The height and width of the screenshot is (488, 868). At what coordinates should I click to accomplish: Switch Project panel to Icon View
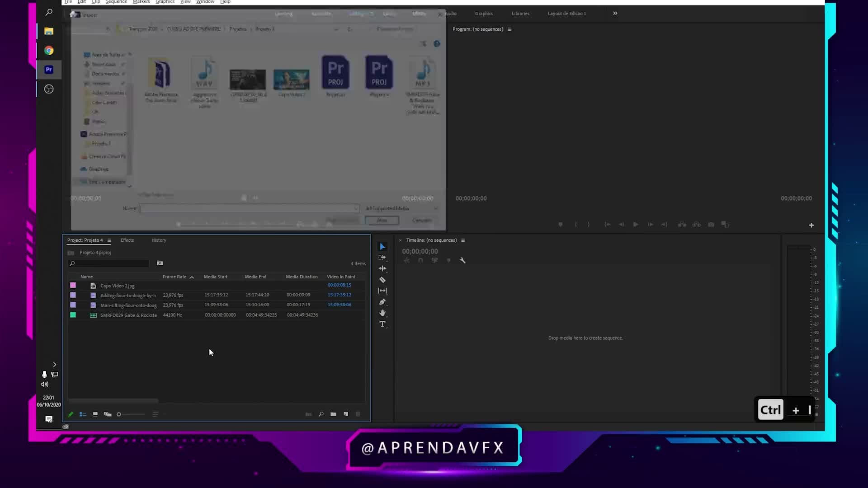(x=95, y=414)
